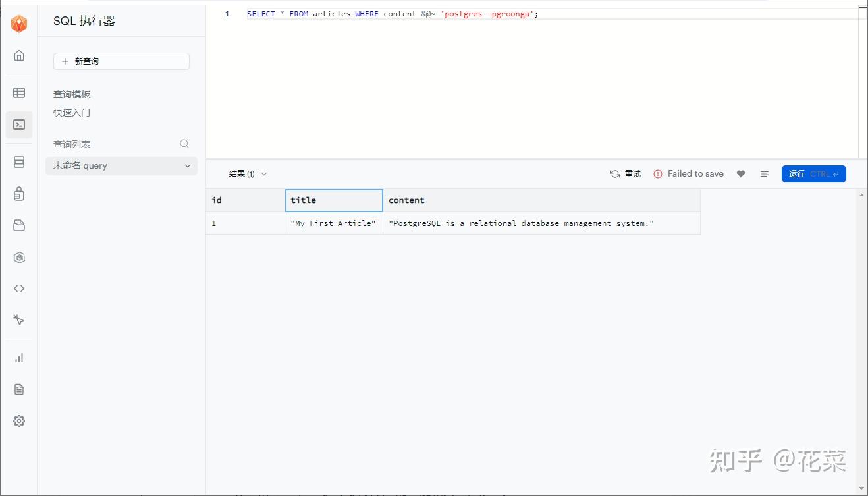868x496 pixels.
Task: Open the Home page icon
Action: click(19, 55)
